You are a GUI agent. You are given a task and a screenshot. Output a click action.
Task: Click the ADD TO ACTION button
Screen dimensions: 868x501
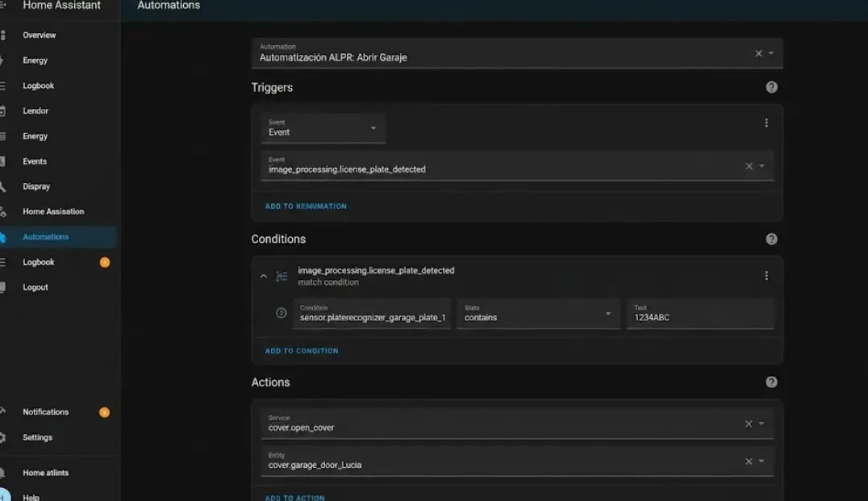pos(294,498)
